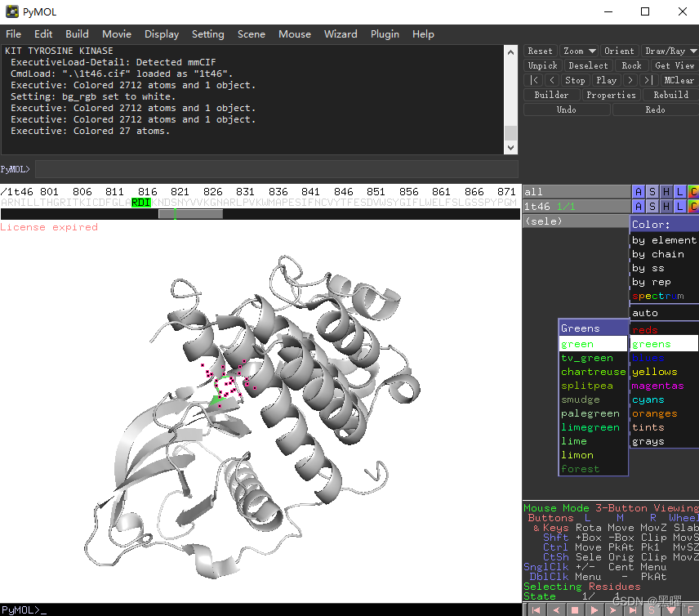Click the square stop icon in bottom playback bar
699x616 pixels.
pyautogui.click(x=575, y=609)
